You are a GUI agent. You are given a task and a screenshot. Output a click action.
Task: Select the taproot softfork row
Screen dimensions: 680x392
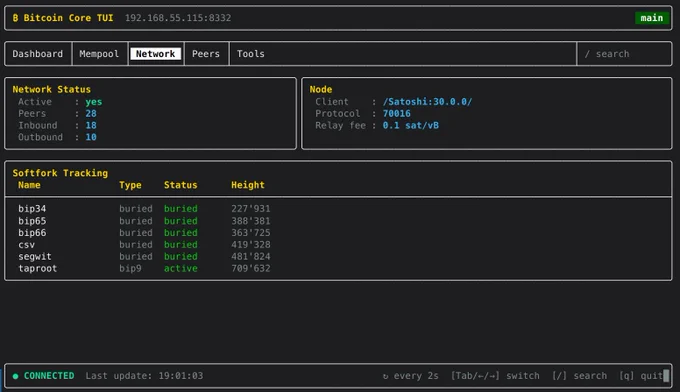tap(338, 268)
